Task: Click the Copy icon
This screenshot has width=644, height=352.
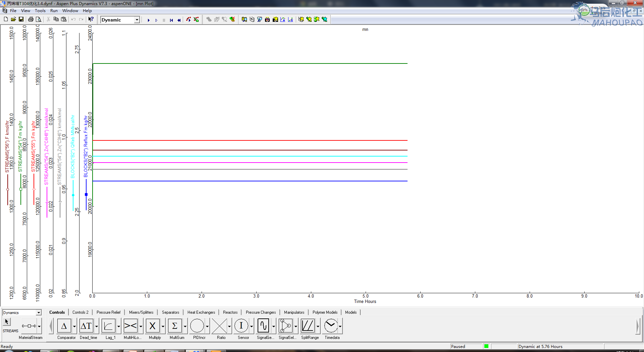Action: click(x=56, y=19)
